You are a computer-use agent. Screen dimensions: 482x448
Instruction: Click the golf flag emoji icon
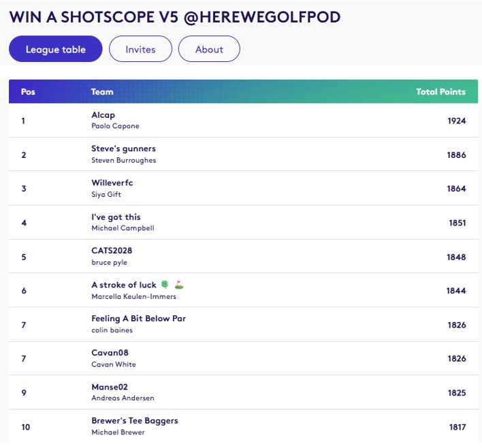pos(179,285)
